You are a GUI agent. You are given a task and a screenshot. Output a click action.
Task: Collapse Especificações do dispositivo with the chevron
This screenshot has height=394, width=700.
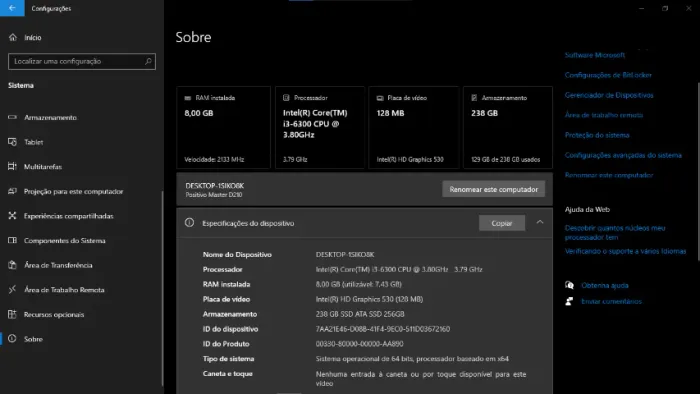click(540, 222)
